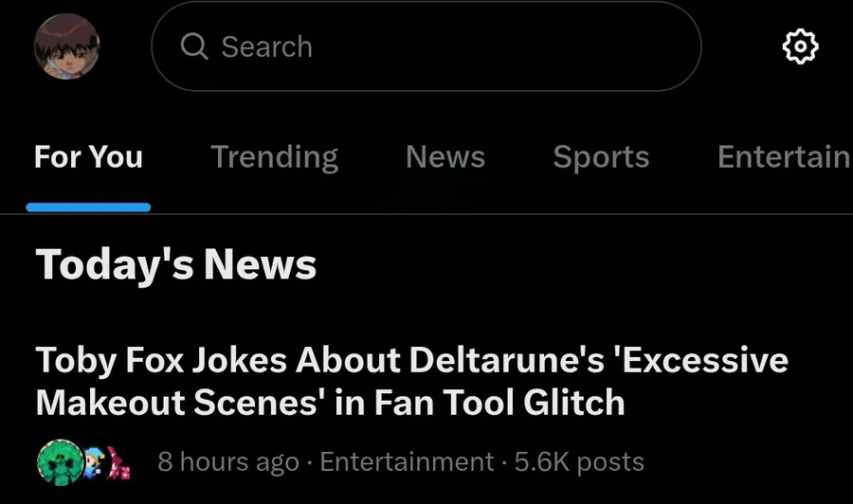Screen dimensions: 853x504
Task: Click the blue indicator under For You
Action: tap(88, 207)
